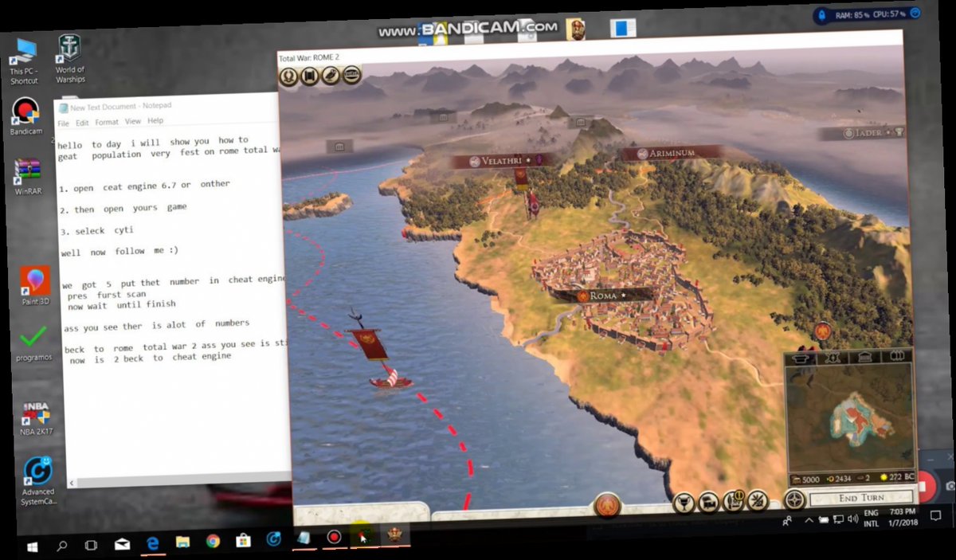956x560 pixels.
Task: Open Microsoft Store from the taskbar
Action: pos(243,541)
